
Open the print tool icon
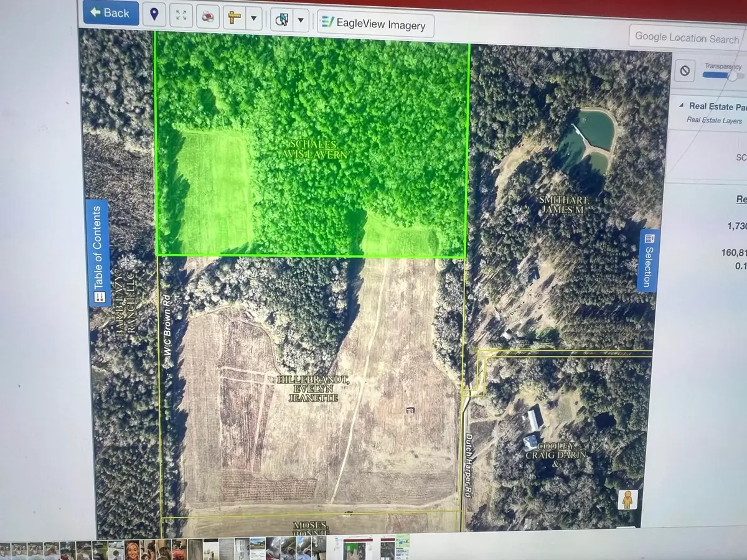click(x=207, y=17)
